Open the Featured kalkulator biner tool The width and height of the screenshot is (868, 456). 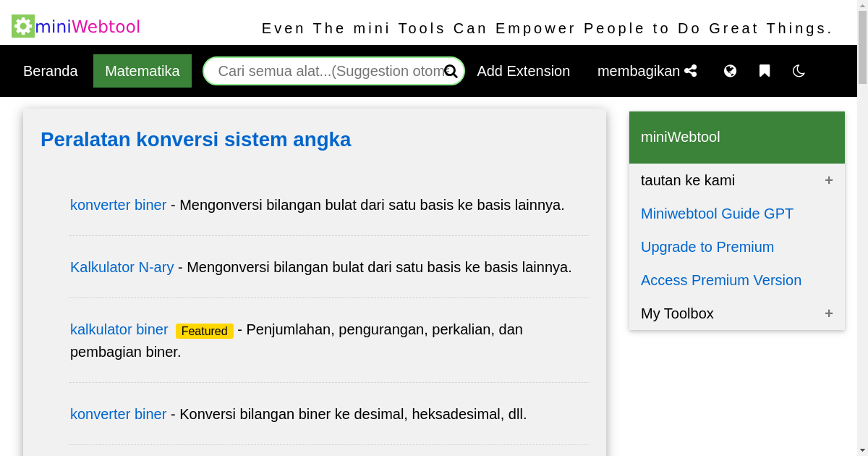[x=119, y=329]
